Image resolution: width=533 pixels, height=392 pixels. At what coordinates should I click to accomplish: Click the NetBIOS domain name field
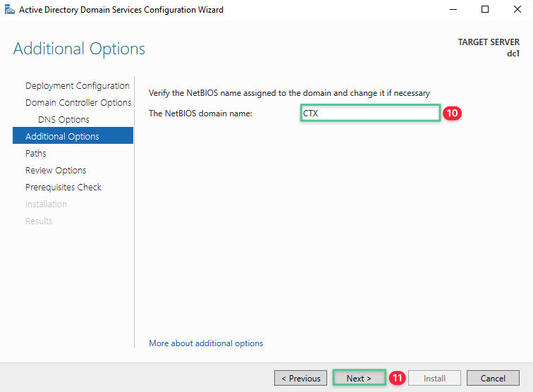point(370,114)
